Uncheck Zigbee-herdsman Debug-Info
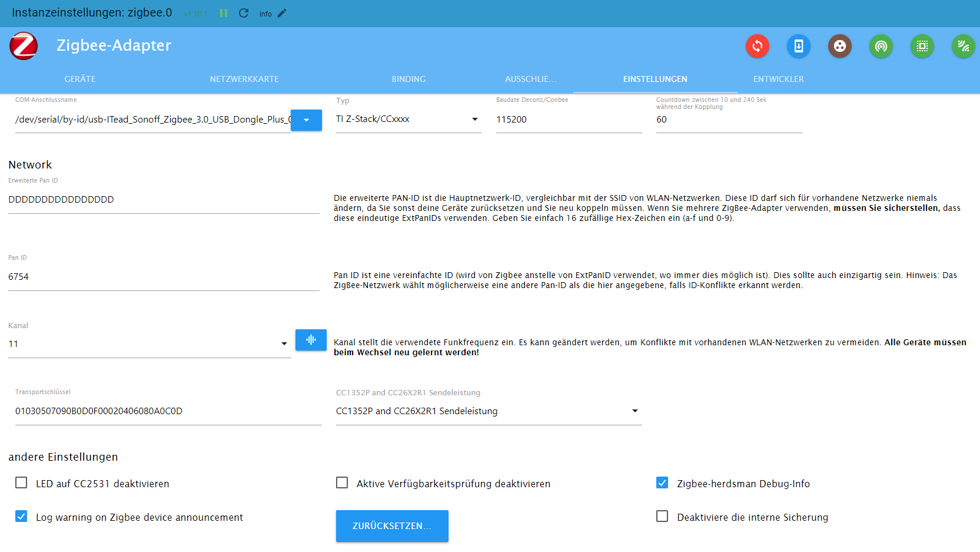The width and height of the screenshot is (980, 552). (662, 483)
